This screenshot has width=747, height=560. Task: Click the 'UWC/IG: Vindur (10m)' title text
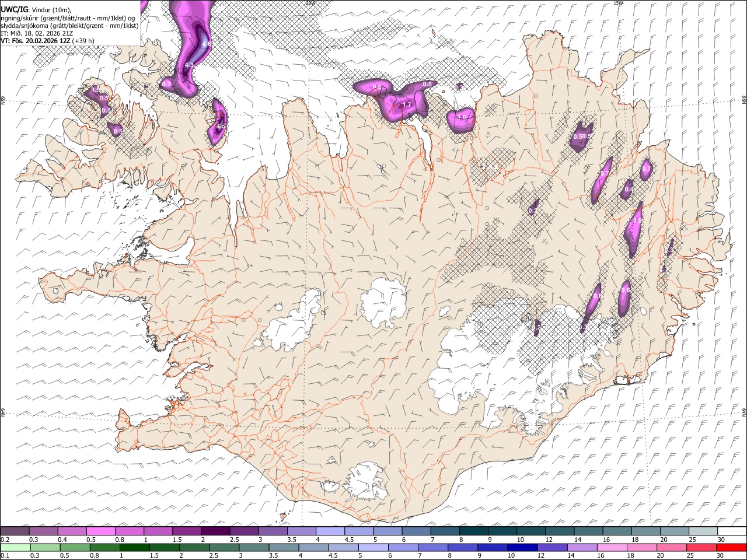coord(36,9)
